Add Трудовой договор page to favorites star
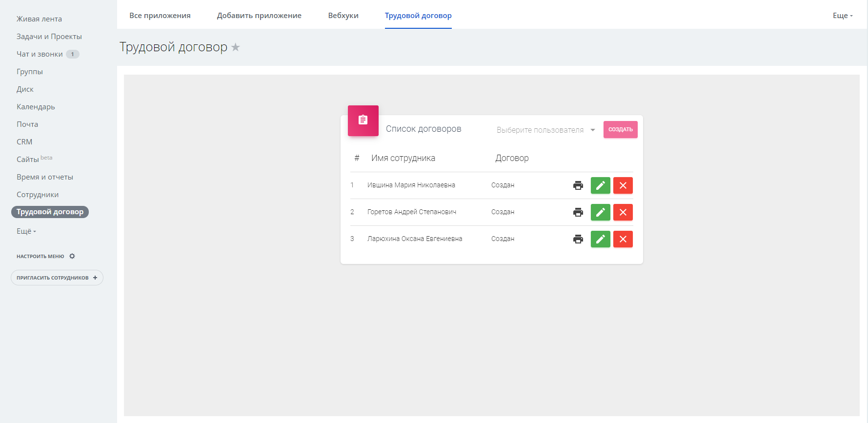868x423 pixels. (236, 47)
